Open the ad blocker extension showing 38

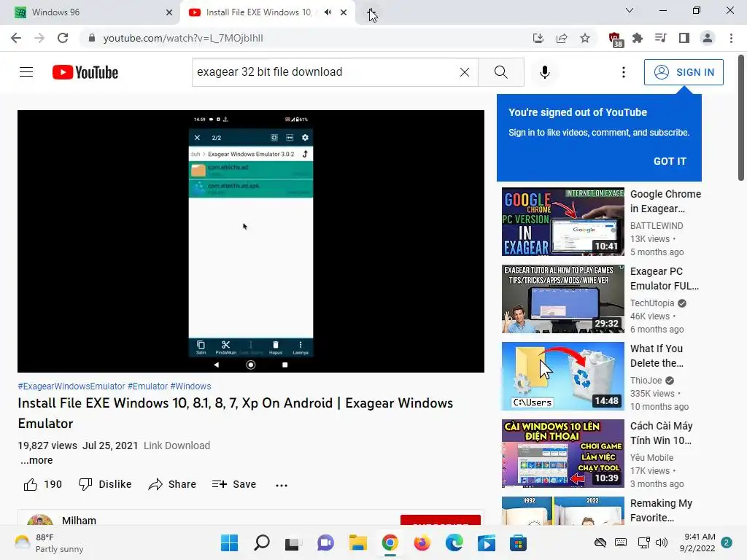tap(615, 39)
